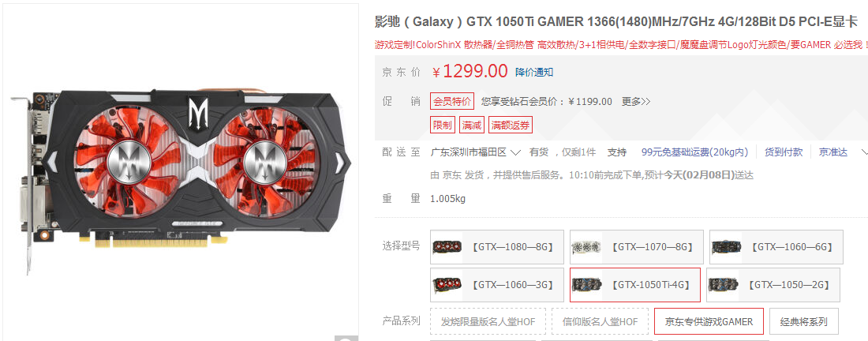Pick the GTX-1050-2G model option
The image size is (868, 341).
coord(773,285)
